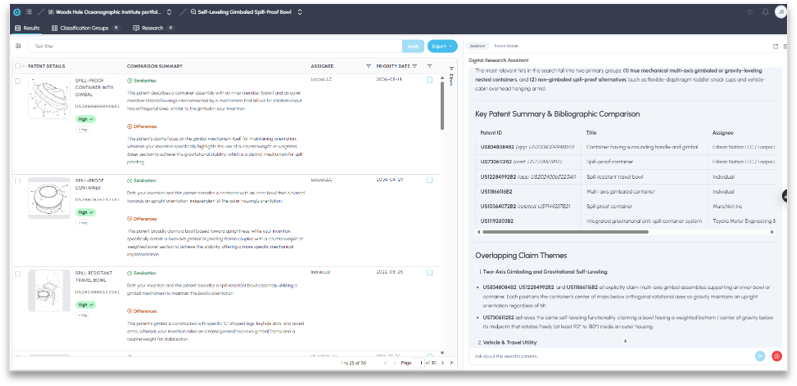Click the heart icon in the top bar

(x=750, y=12)
